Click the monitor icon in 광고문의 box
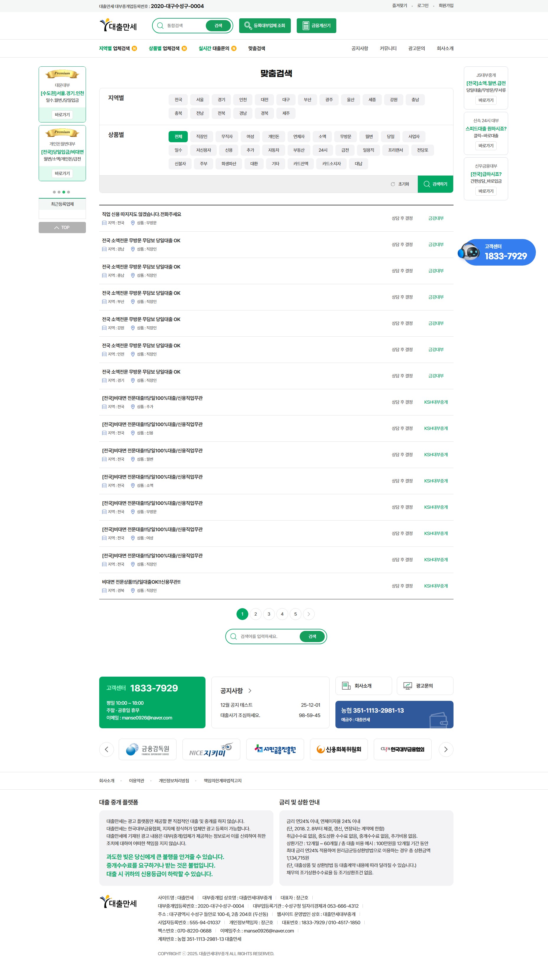548x980 pixels. point(407,685)
